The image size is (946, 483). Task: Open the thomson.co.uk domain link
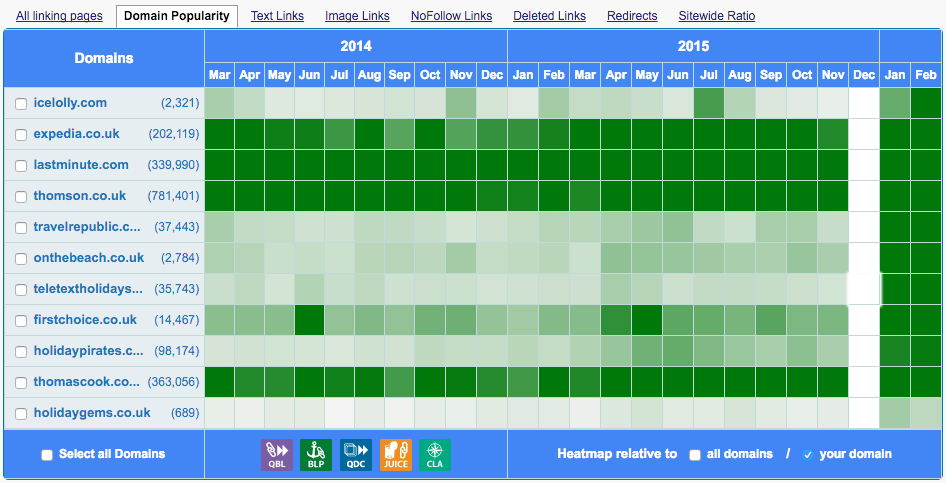pyautogui.click(x=80, y=196)
